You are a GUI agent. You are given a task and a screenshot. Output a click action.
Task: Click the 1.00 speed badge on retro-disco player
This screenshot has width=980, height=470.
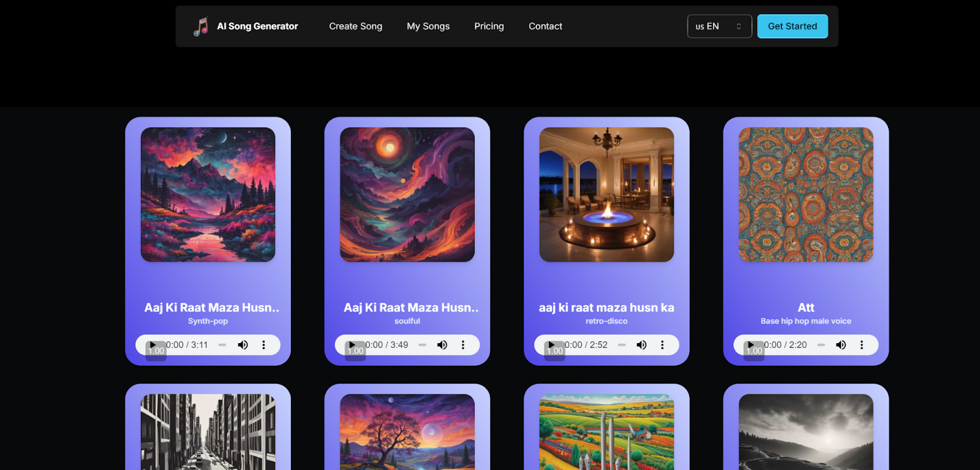[x=555, y=351]
